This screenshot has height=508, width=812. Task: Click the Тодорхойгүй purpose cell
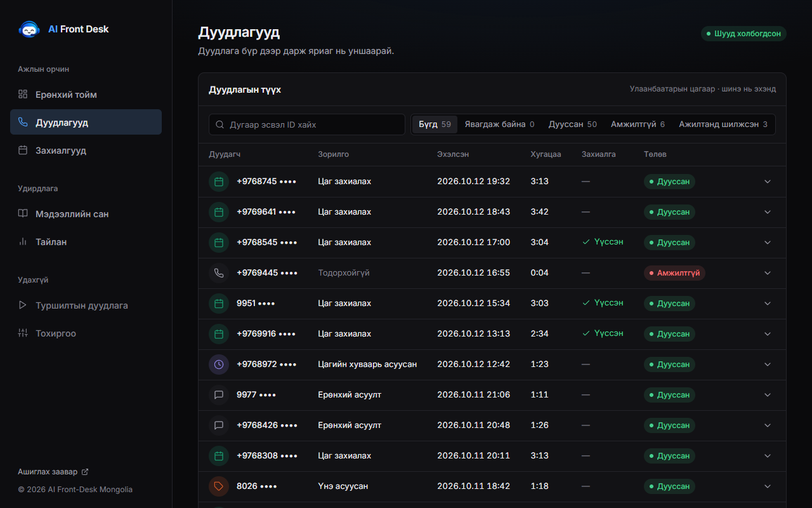[x=344, y=273]
